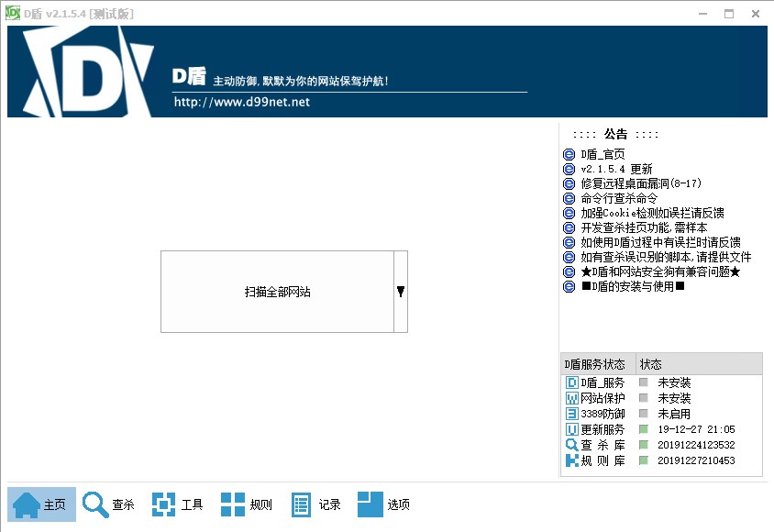
Task: Click the version value 20191224123532
Action: [x=696, y=445]
